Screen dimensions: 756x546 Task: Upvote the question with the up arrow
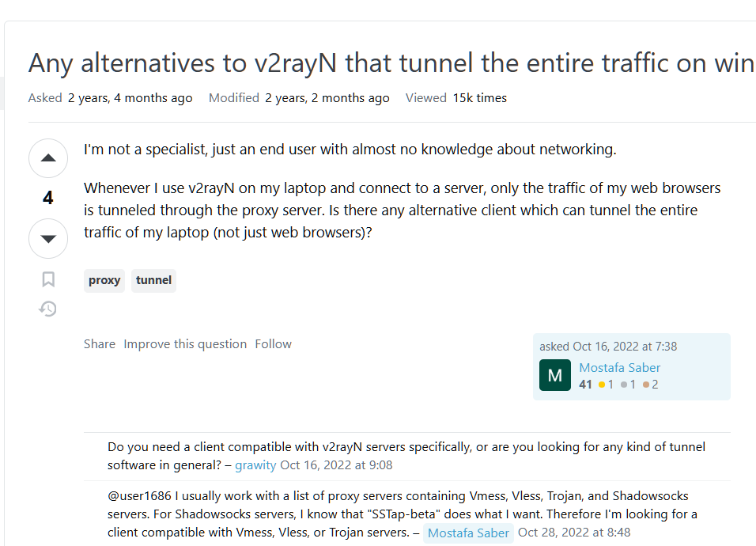[48, 158]
